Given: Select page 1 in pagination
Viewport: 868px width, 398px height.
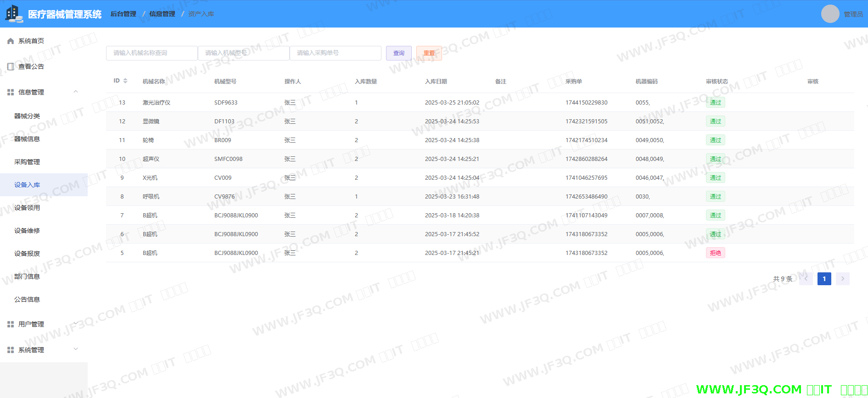Looking at the screenshot, I should point(824,279).
